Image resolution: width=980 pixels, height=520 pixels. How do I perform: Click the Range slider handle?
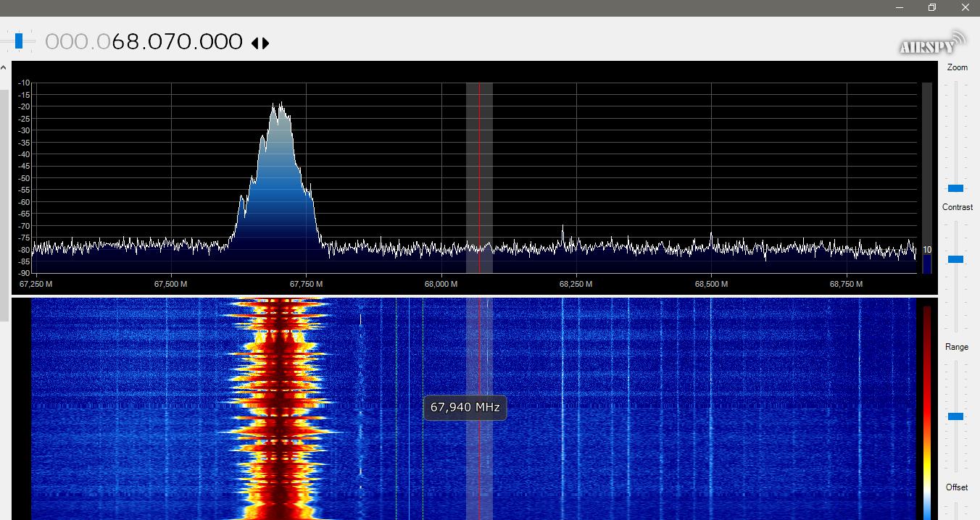956,416
